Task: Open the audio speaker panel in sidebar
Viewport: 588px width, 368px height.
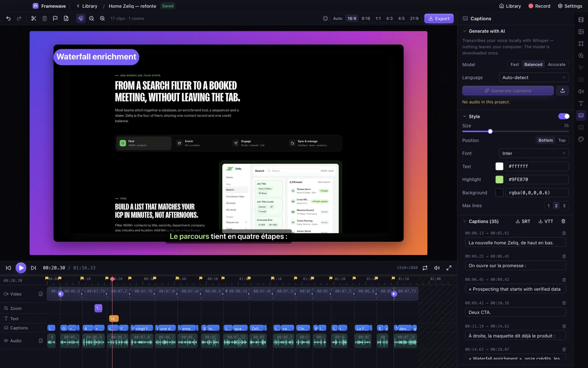Action: (x=581, y=92)
